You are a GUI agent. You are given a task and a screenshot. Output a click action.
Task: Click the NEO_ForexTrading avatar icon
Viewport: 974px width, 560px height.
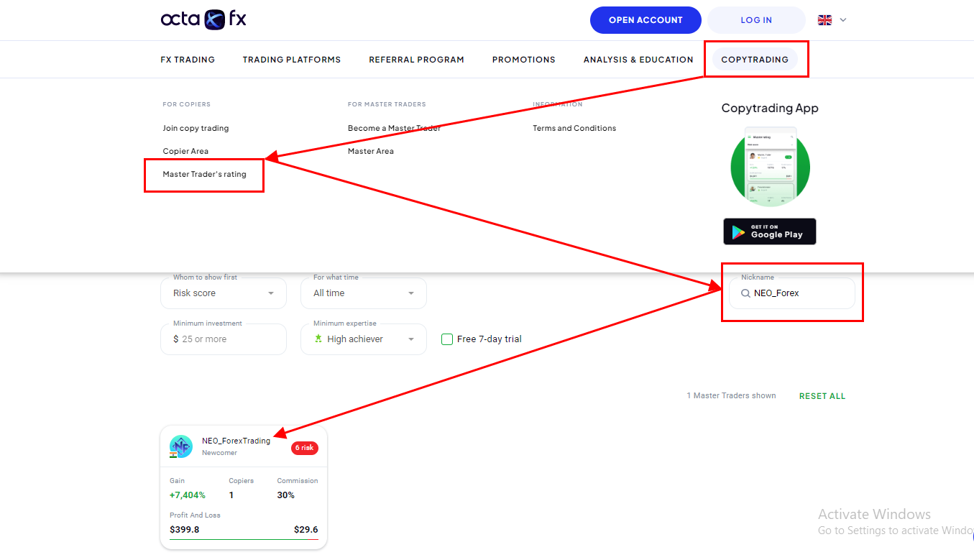pos(181,446)
